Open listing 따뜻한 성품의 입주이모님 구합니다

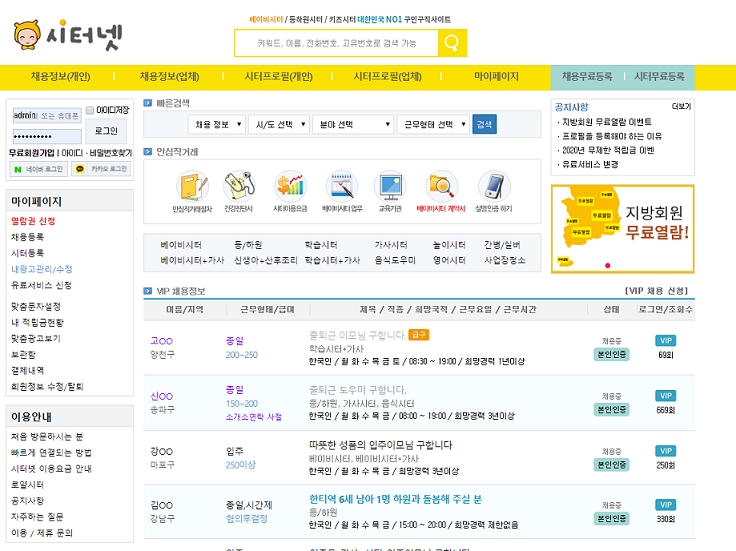click(381, 444)
